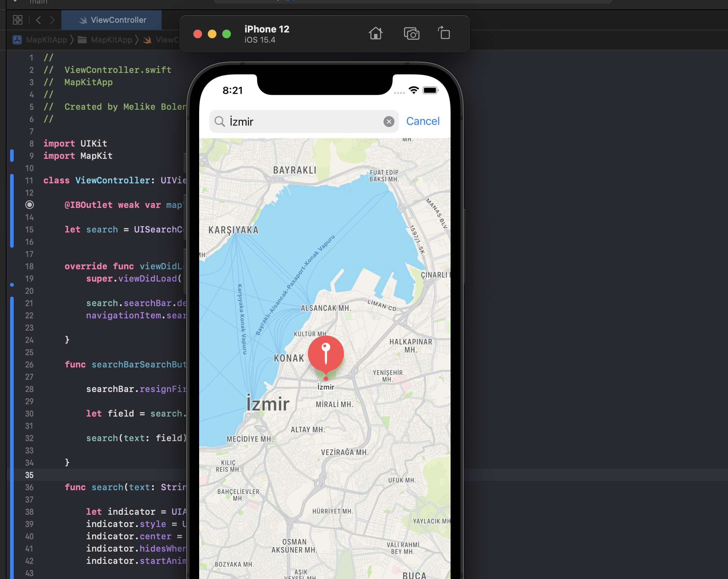Tap the Cancel button in search bar
Viewport: 728px width, 579px height.
pyautogui.click(x=423, y=121)
